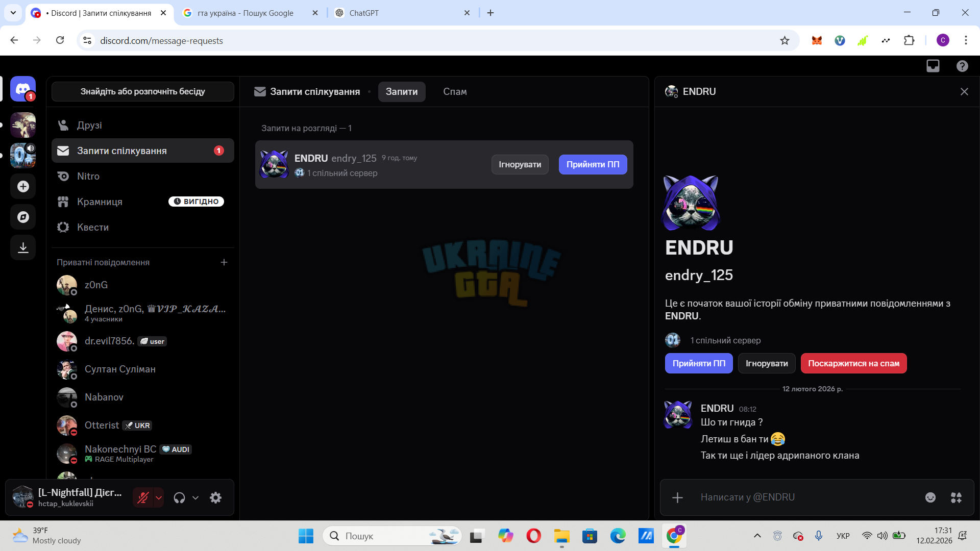The width and height of the screenshot is (980, 551).
Task: Open the Chrome profile avatar C
Action: (943, 40)
